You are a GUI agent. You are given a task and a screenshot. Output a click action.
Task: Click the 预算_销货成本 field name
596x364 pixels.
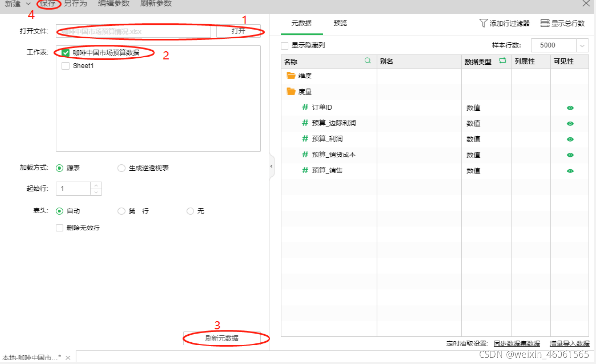pos(334,154)
